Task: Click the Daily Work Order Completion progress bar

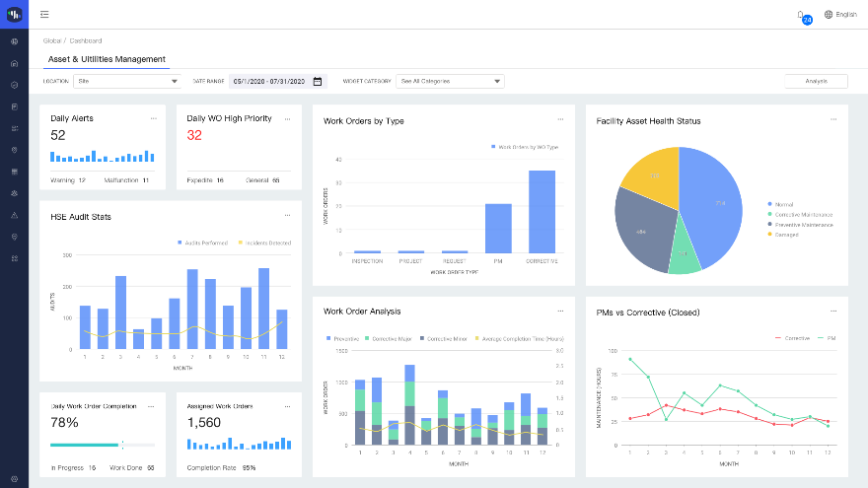Action: [103, 445]
